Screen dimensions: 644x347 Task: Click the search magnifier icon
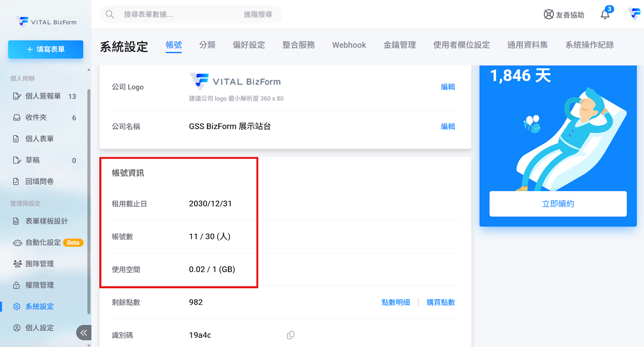click(x=110, y=15)
